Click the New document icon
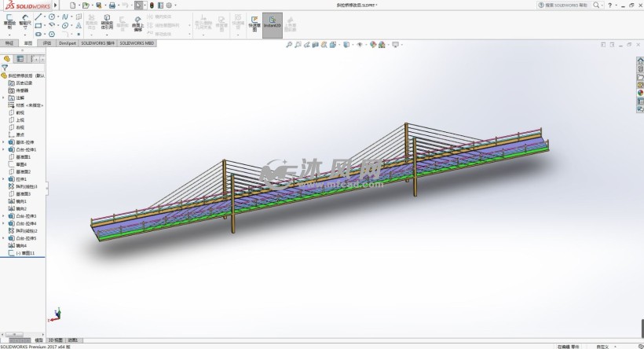644x349 pixels. click(73, 6)
